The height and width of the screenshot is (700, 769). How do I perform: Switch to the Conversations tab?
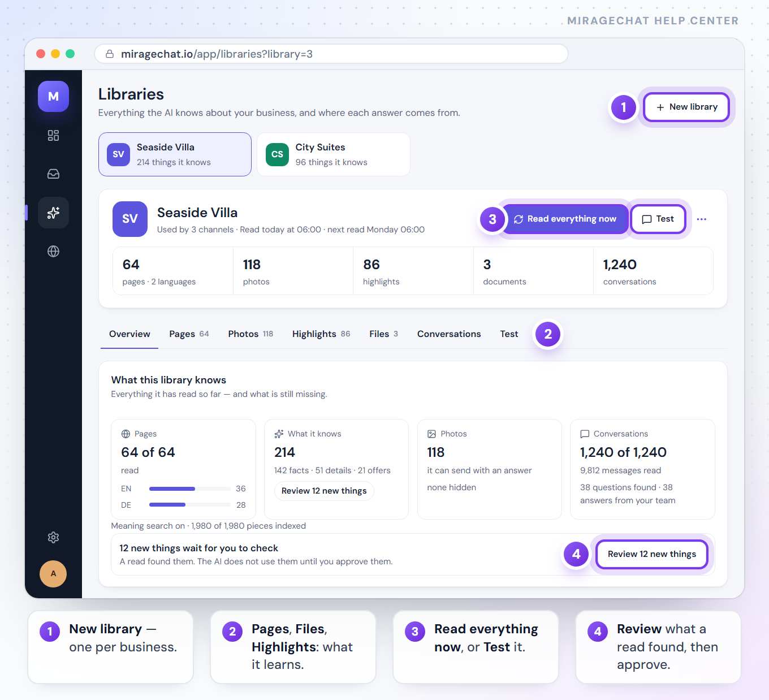pos(449,334)
